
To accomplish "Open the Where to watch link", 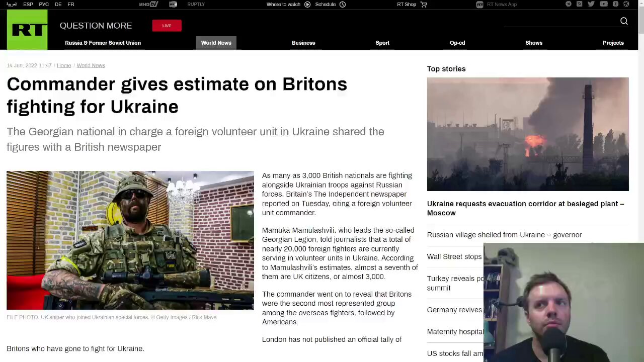I will [283, 4].
